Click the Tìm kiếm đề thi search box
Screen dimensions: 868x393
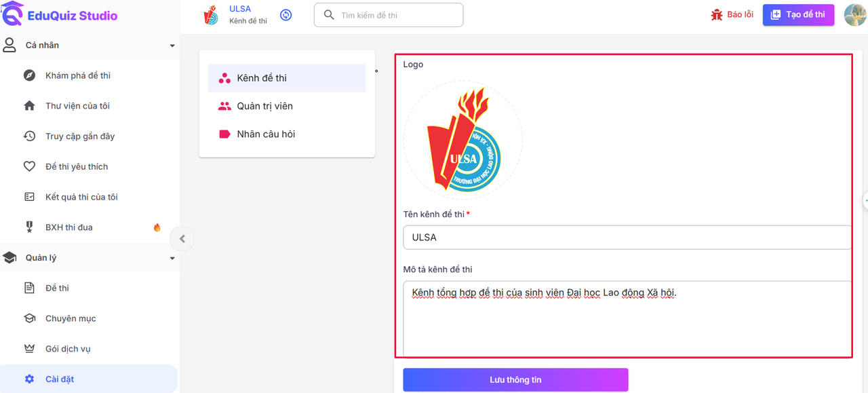389,15
